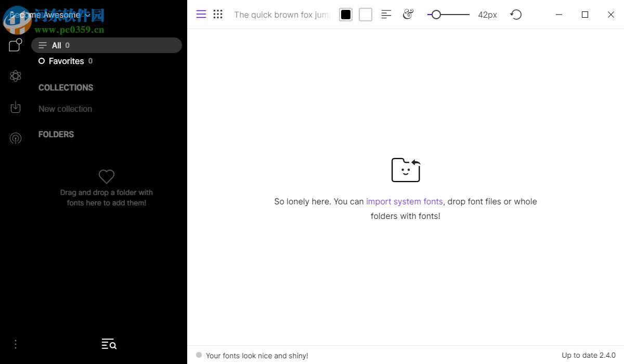The image size is (624, 364).
Task: Click the heart icon in folders drop area
Action: coord(107,177)
